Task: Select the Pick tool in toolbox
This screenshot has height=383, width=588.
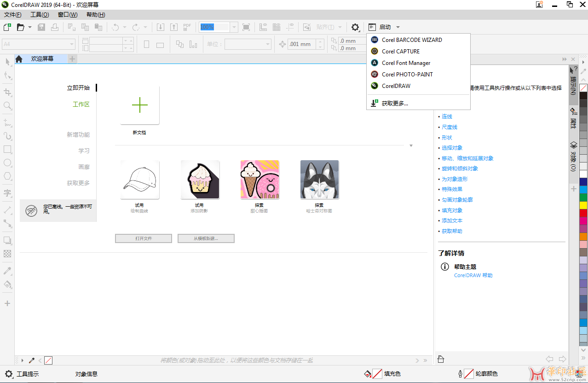Action: (x=7, y=62)
